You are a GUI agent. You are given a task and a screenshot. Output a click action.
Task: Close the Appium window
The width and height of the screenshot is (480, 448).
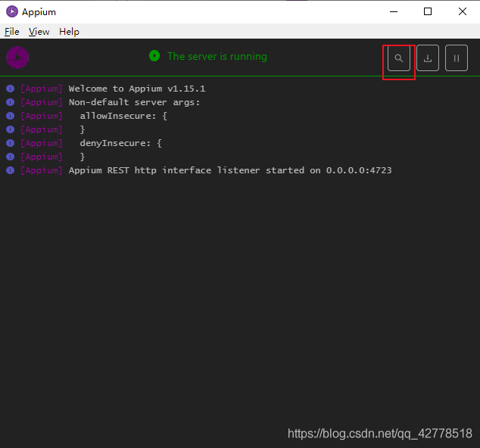(463, 11)
